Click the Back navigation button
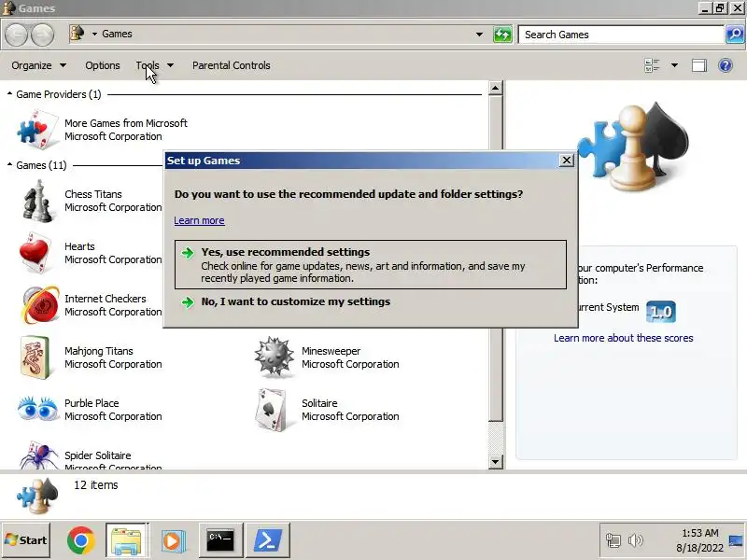This screenshot has width=747, height=560. click(x=17, y=35)
